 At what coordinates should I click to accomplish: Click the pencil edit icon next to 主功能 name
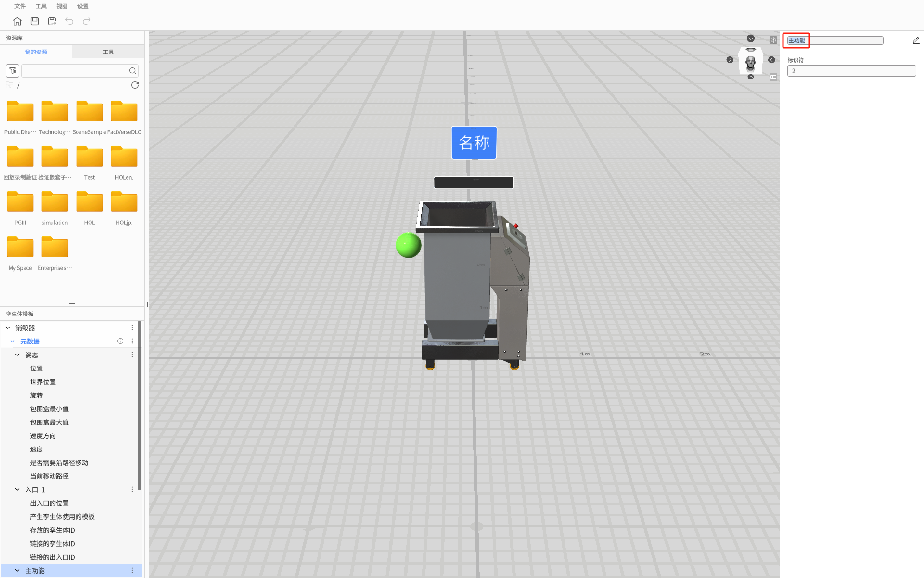[915, 40]
